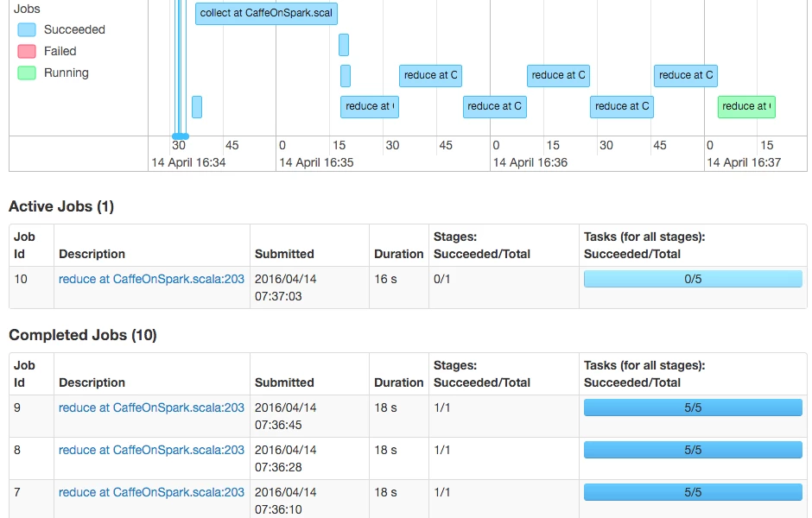This screenshot has width=812, height=518.
Task: Click Description header in Active Jobs table
Action: pyautogui.click(x=92, y=254)
